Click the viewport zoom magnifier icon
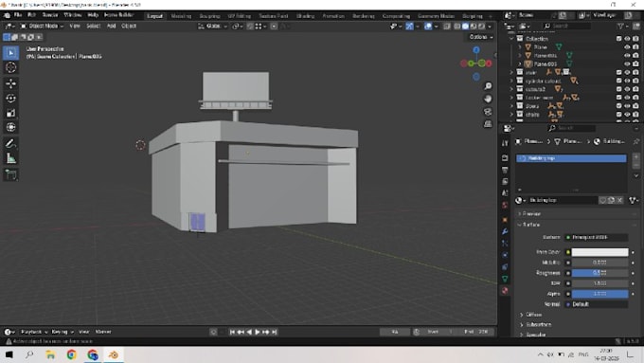Image resolution: width=644 pixels, height=363 pixels. pos(488,86)
